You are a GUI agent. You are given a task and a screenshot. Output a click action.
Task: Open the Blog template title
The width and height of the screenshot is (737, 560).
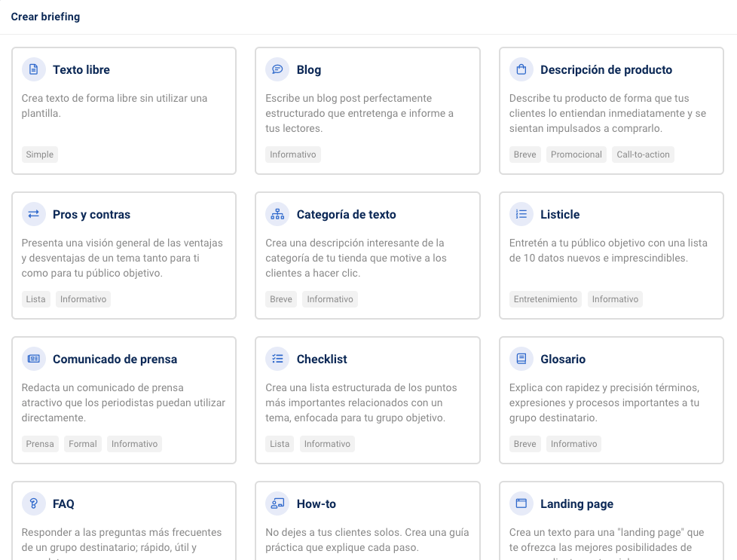[x=308, y=70]
